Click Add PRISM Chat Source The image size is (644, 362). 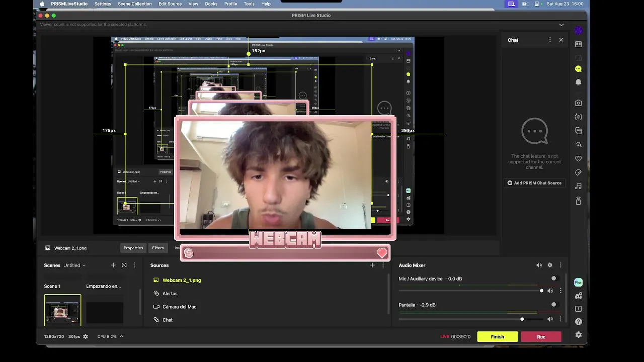click(x=534, y=183)
